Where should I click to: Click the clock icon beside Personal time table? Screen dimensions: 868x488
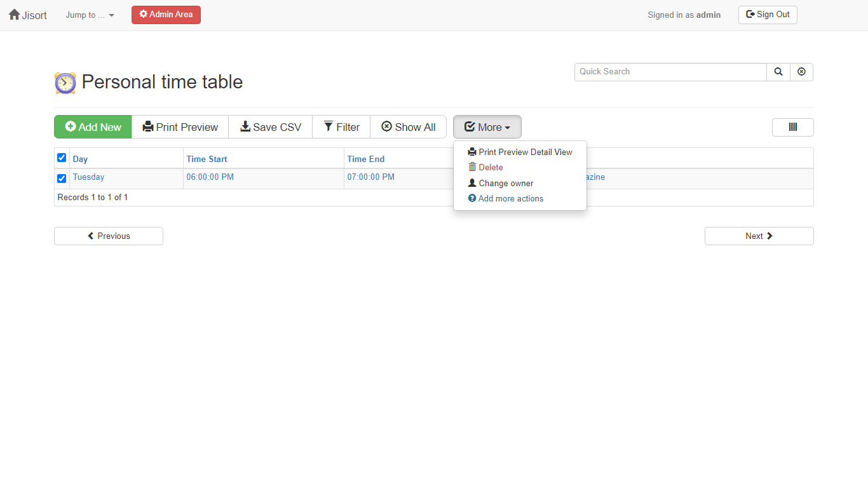(x=65, y=83)
